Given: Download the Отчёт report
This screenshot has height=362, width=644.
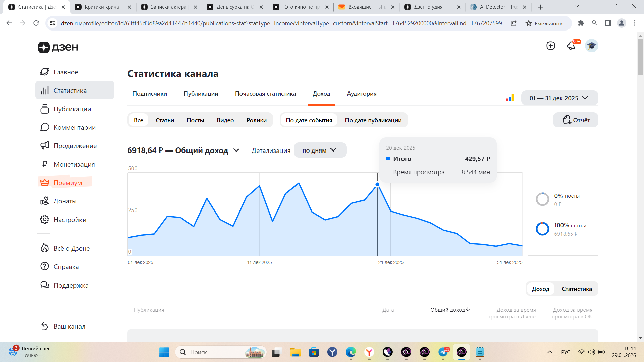Looking at the screenshot, I should tap(576, 120).
